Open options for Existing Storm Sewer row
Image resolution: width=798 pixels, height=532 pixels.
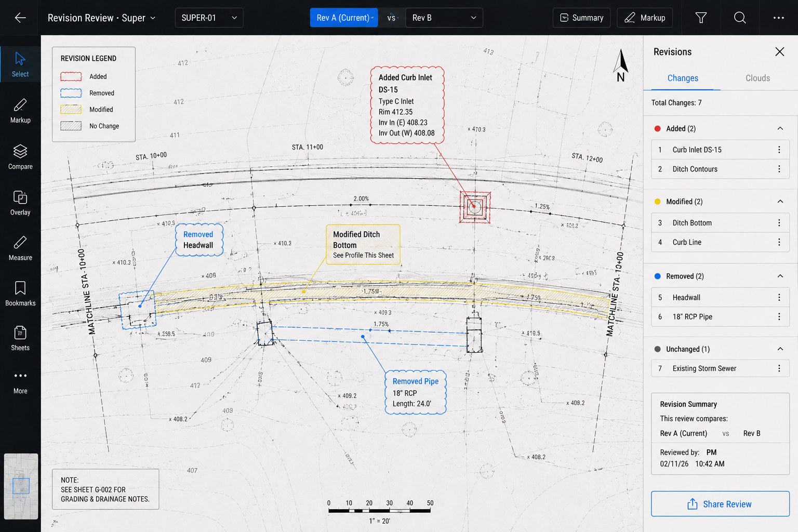(779, 368)
